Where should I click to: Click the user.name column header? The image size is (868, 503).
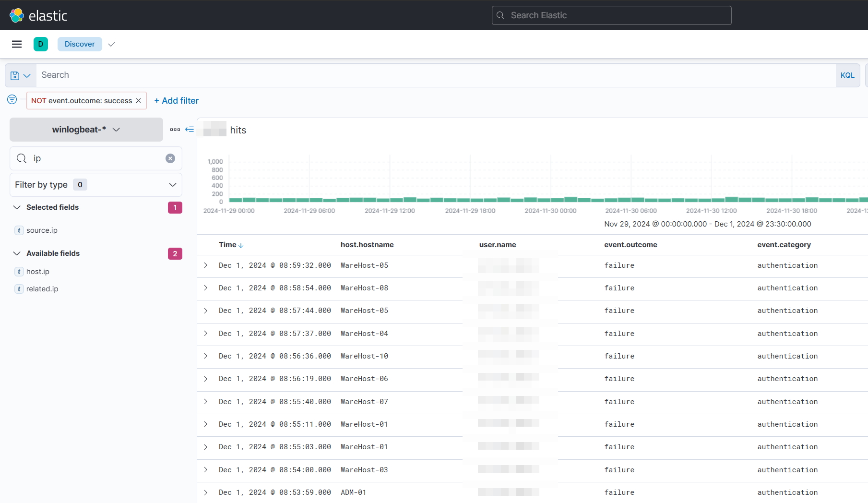click(498, 245)
